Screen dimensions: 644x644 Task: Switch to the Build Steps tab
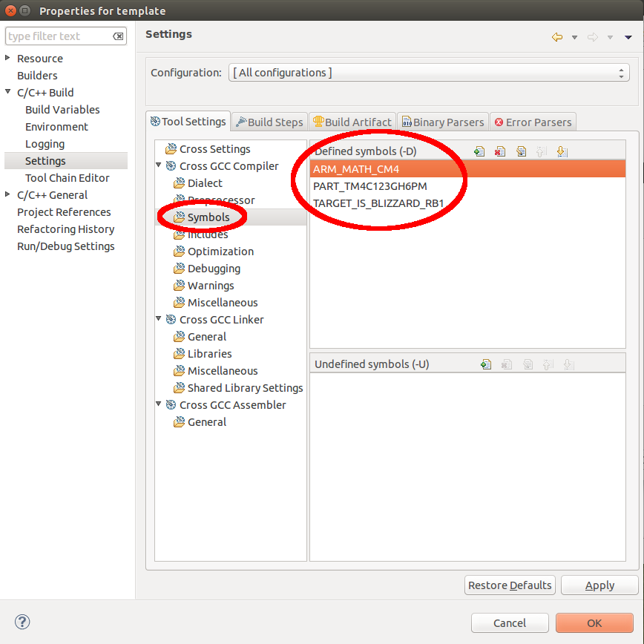point(269,121)
